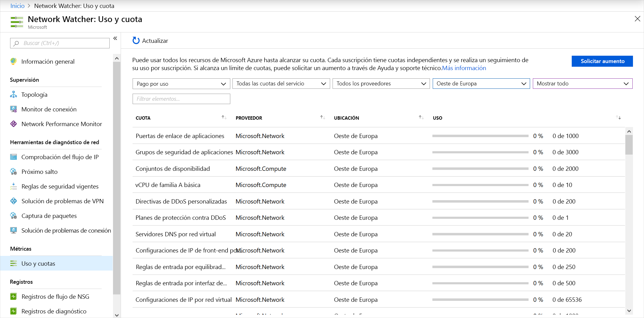Close the Network Watcher blade
The width and height of the screenshot is (644, 318).
637,19
